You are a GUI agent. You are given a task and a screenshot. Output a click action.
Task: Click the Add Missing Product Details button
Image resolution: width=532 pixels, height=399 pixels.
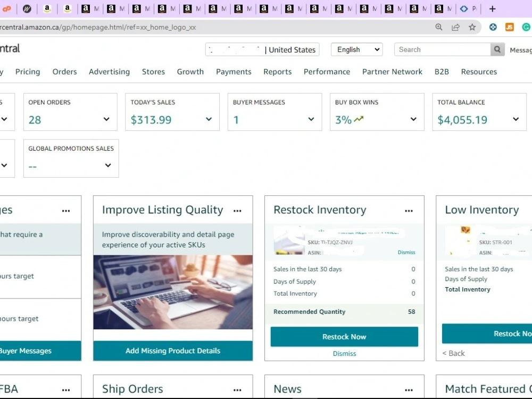[x=173, y=351]
